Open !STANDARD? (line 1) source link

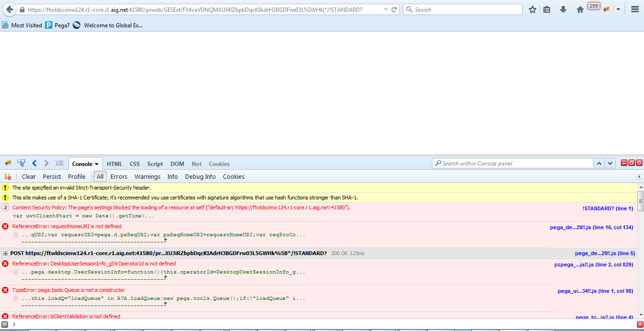click(608, 208)
